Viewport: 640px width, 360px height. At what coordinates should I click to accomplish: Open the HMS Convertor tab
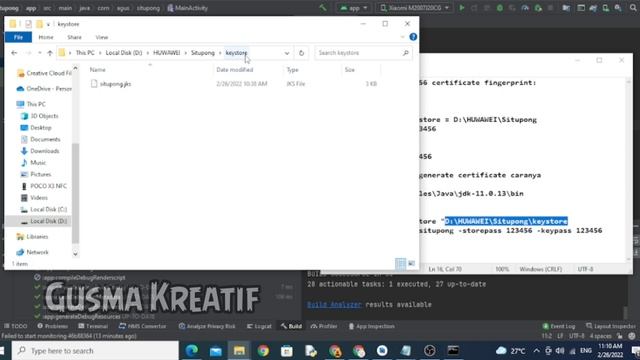click(x=142, y=326)
